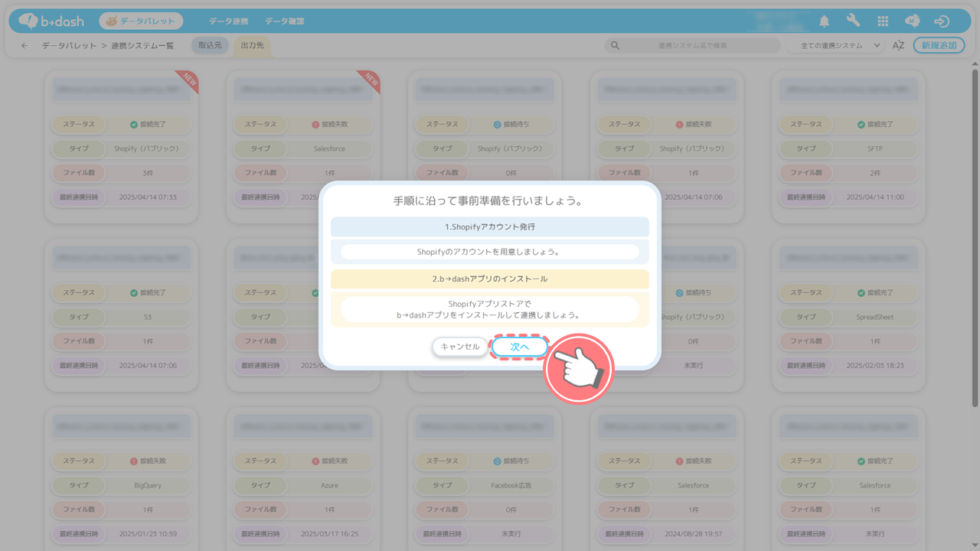Click the SFTP type value
This screenshot has height=551, width=980.
[x=874, y=148]
